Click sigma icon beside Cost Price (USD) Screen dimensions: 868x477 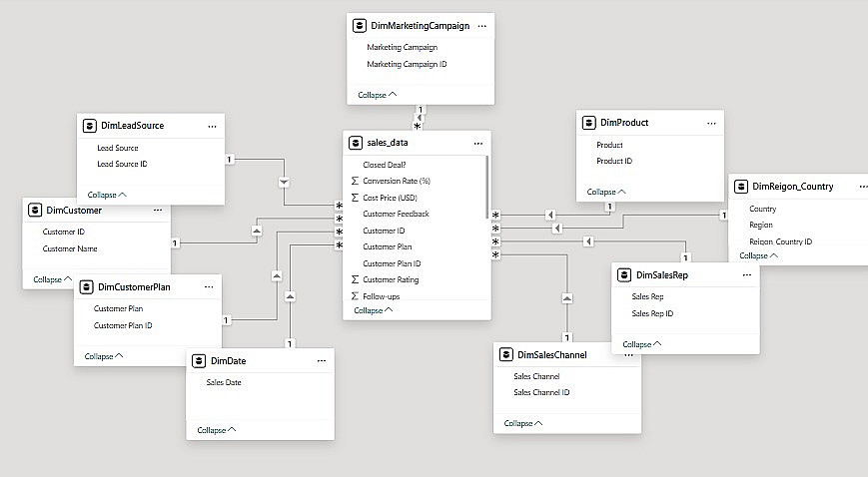pos(355,198)
